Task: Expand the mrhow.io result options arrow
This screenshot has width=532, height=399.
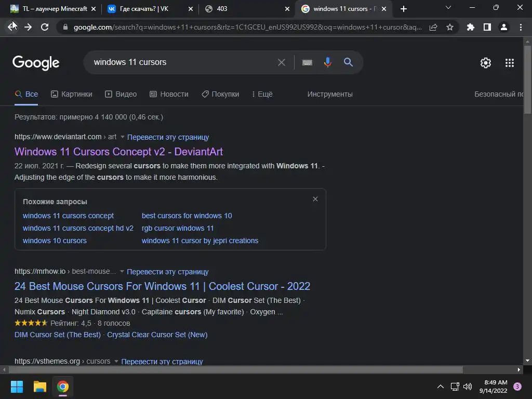Action: (x=122, y=271)
